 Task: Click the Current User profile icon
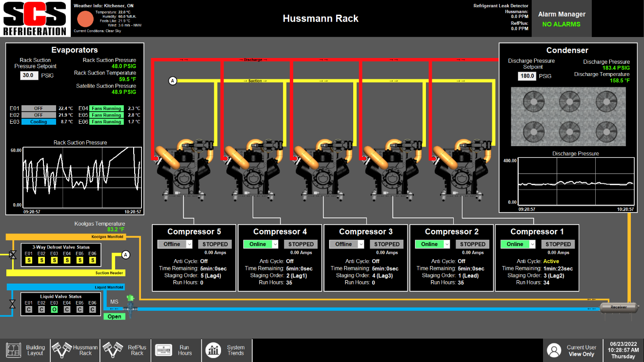[x=554, y=350]
